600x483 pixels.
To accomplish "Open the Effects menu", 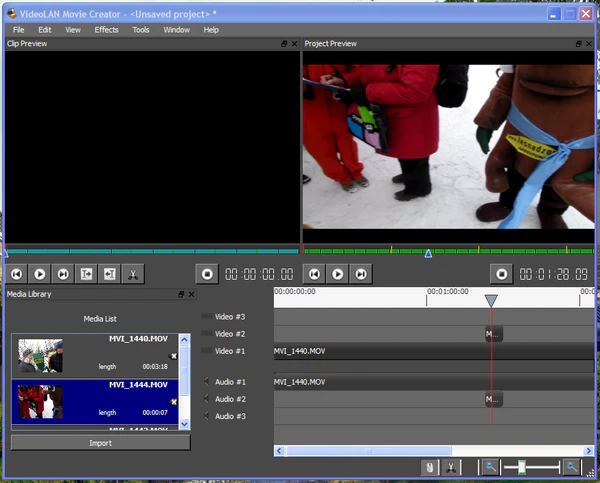I will (x=106, y=30).
